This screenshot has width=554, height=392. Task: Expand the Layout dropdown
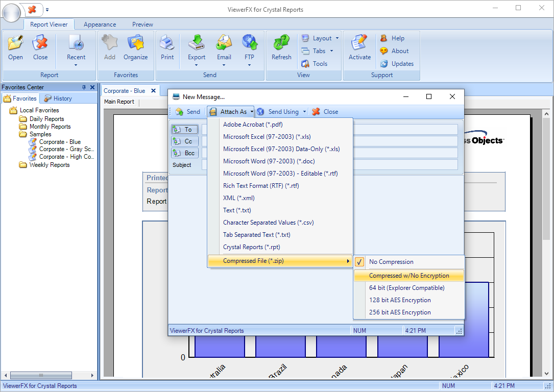coord(337,38)
